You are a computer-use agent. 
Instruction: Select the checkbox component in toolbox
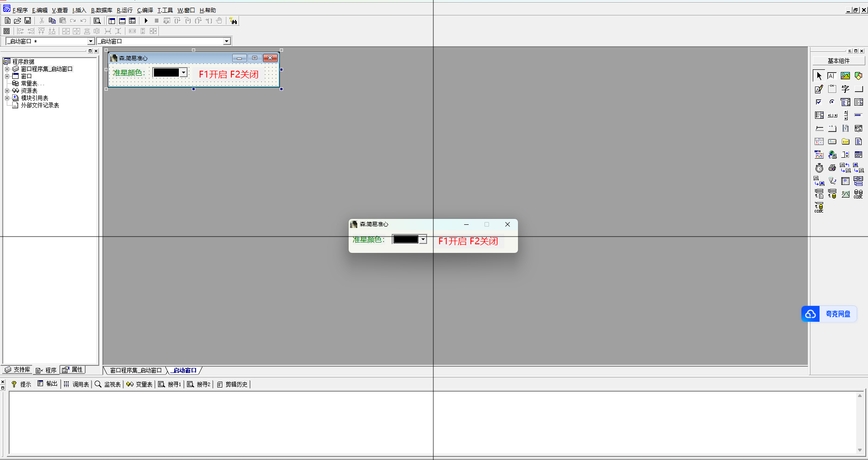819,102
